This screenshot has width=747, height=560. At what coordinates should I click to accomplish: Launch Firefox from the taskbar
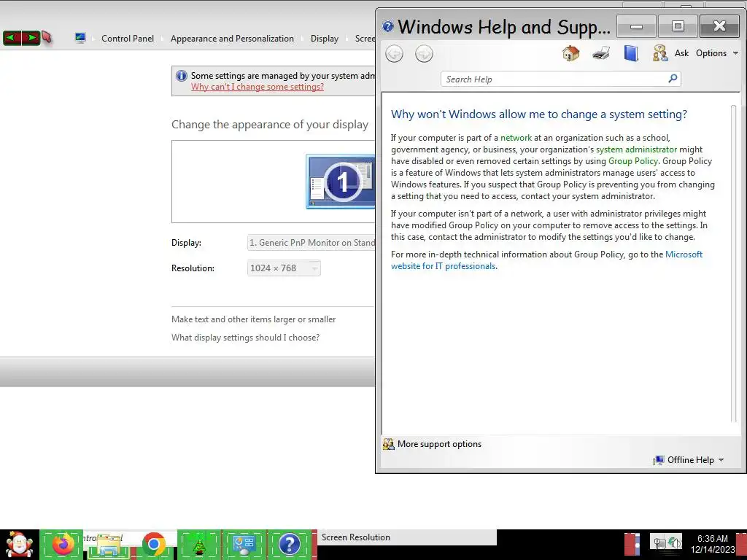coord(63,545)
